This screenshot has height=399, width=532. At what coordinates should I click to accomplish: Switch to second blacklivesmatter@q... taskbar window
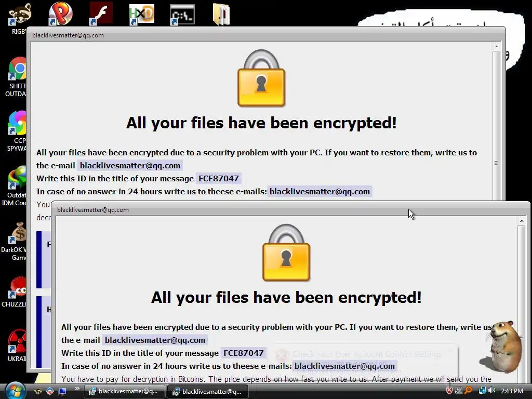(x=208, y=392)
